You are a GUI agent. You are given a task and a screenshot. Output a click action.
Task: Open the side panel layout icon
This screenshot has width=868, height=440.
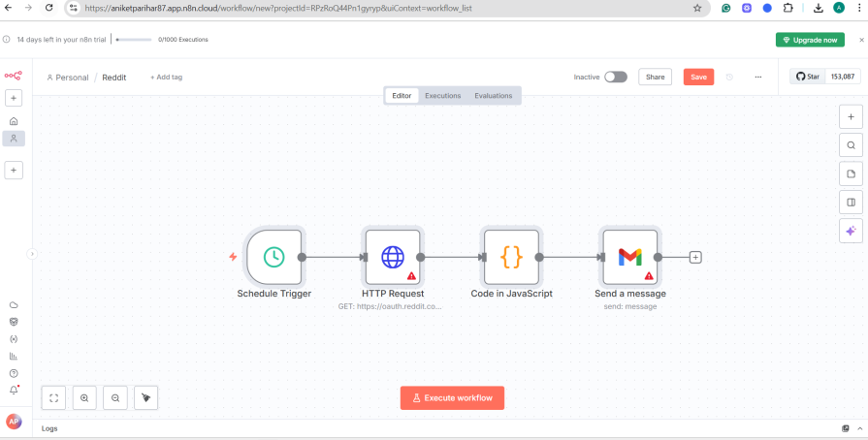(x=851, y=203)
